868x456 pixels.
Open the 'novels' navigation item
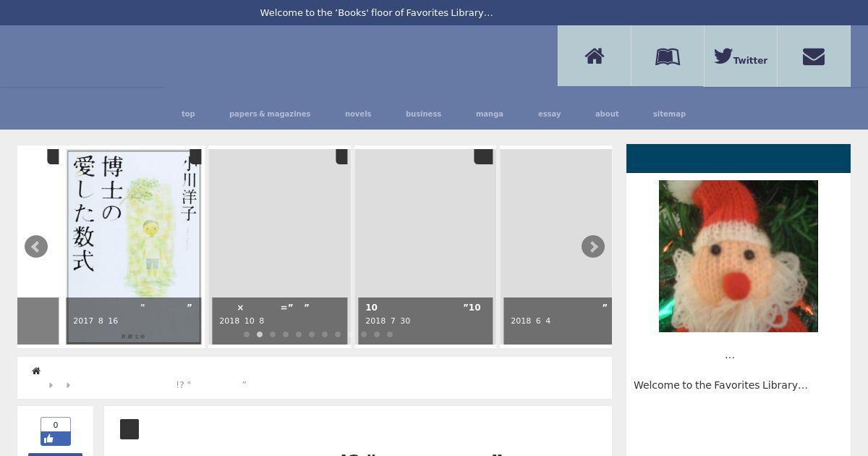pyautogui.click(x=358, y=114)
